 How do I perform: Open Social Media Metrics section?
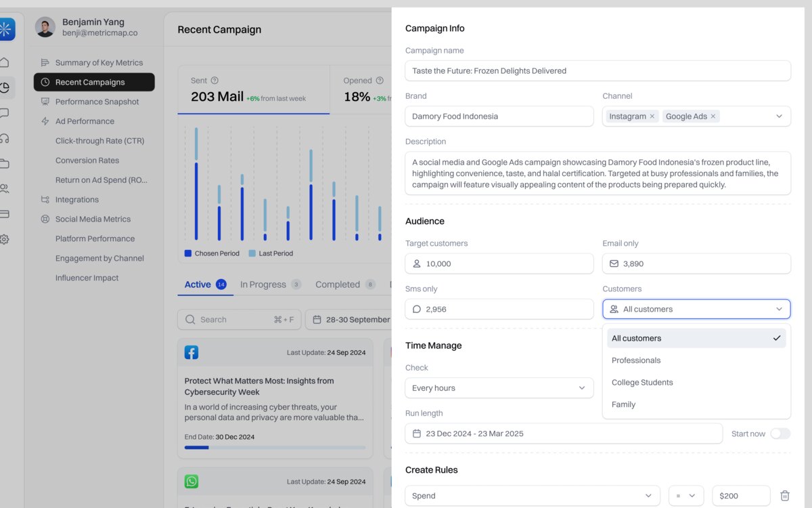(x=94, y=219)
